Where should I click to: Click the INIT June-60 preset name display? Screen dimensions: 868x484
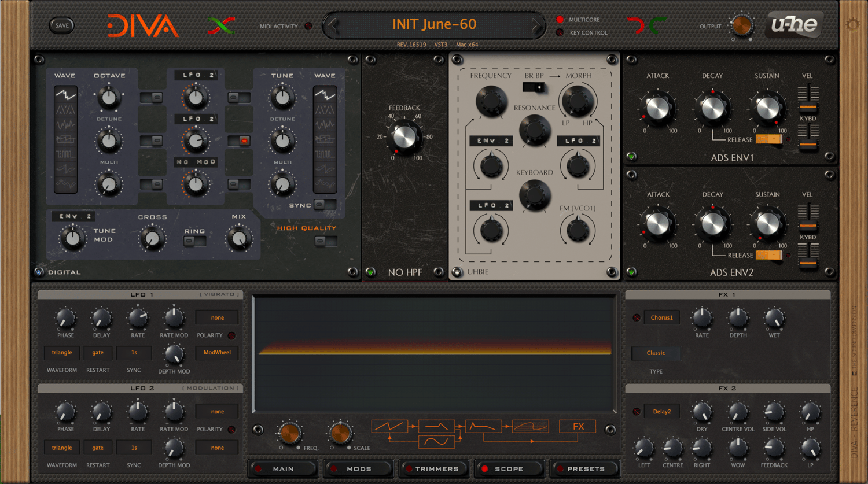[435, 24]
